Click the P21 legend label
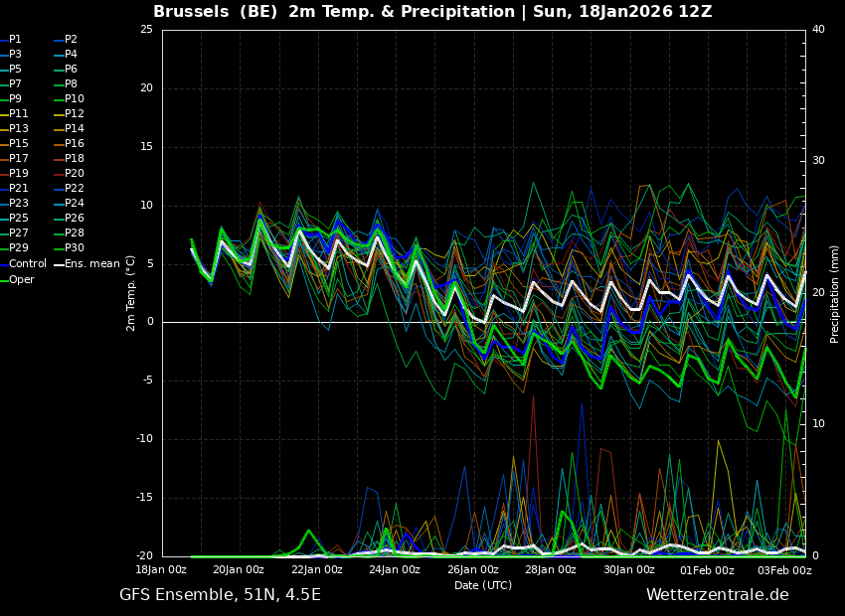845x616 pixels. pyautogui.click(x=19, y=189)
